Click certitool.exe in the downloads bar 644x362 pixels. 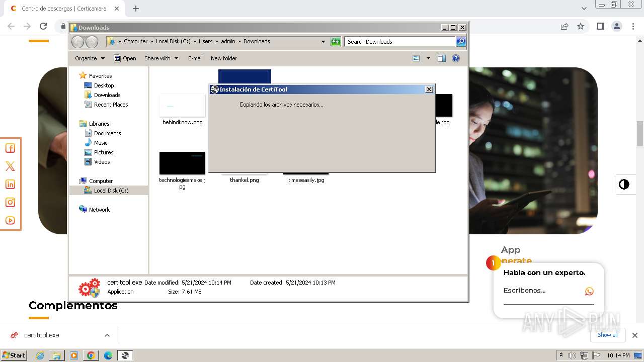(41, 335)
